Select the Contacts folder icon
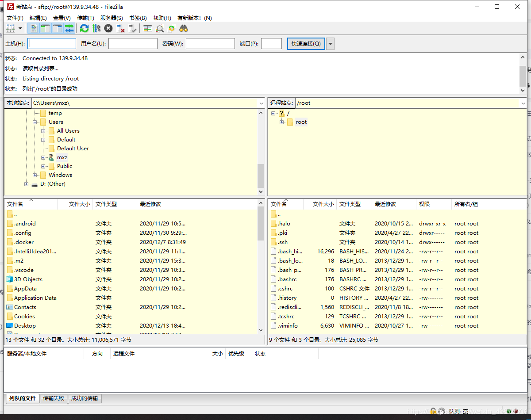Image resolution: width=531 pixels, height=420 pixels. tap(10, 307)
